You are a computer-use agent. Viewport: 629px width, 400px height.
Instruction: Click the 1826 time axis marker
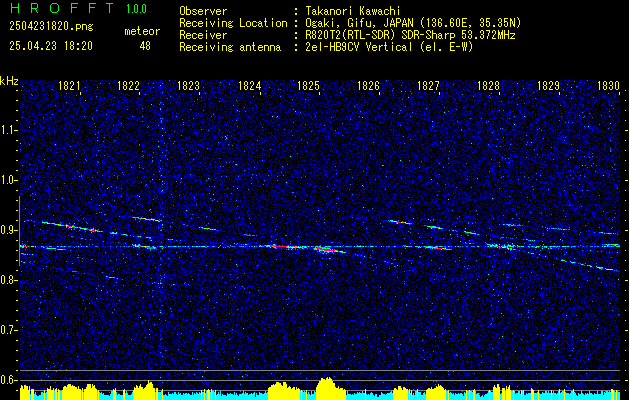(x=368, y=86)
